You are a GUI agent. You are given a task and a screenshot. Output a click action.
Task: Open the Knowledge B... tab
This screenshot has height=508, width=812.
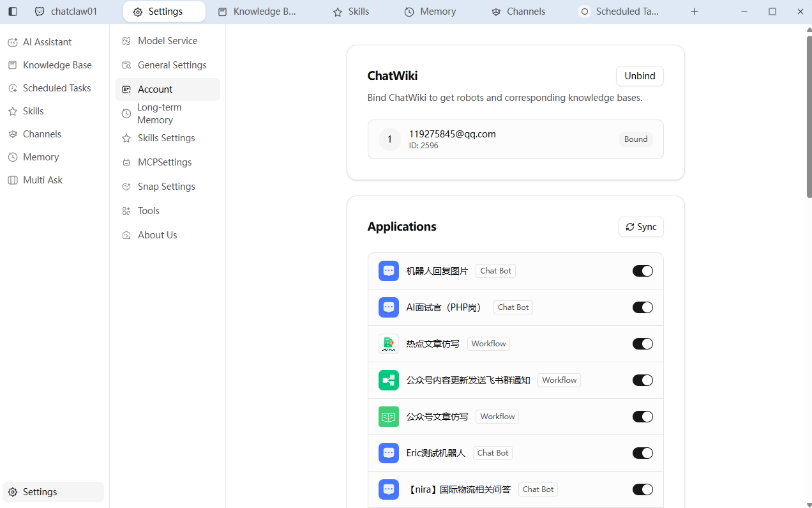coord(257,12)
